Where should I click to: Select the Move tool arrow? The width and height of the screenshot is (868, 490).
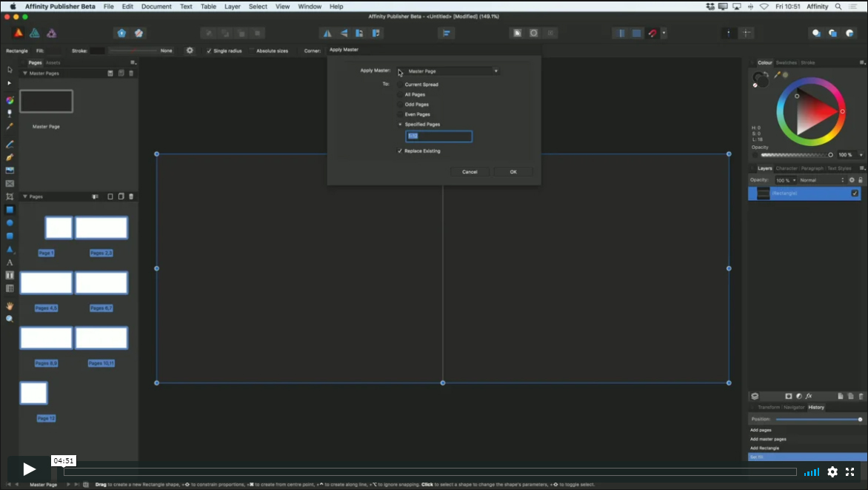pyautogui.click(x=10, y=70)
